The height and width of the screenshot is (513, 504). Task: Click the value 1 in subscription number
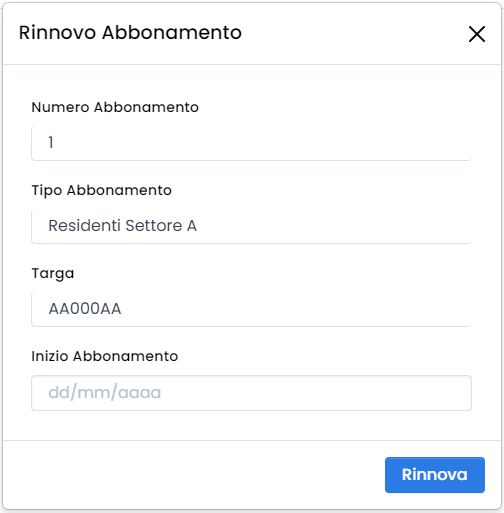coord(51,143)
